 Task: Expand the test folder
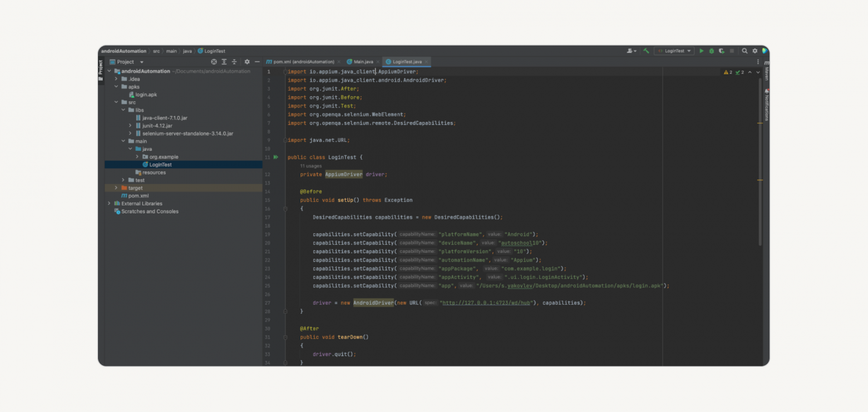tap(124, 180)
